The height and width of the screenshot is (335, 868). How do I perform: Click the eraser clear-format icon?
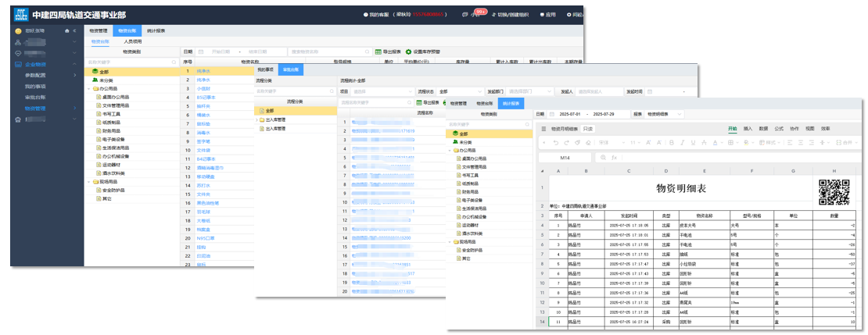pos(588,143)
